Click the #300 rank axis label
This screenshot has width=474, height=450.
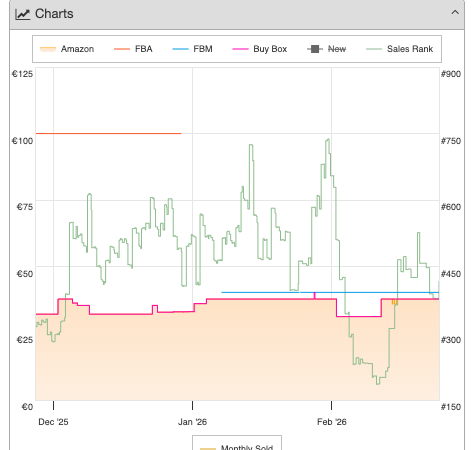[x=451, y=340]
